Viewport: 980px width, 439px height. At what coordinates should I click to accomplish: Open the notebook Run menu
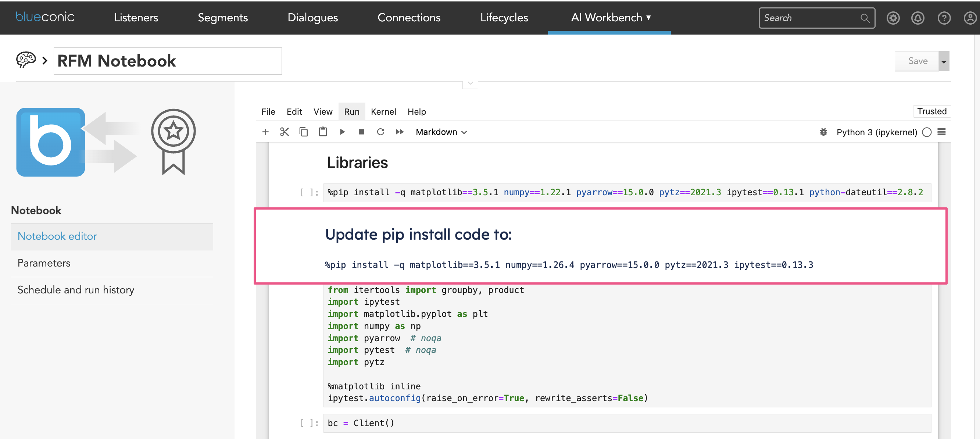[x=351, y=111]
